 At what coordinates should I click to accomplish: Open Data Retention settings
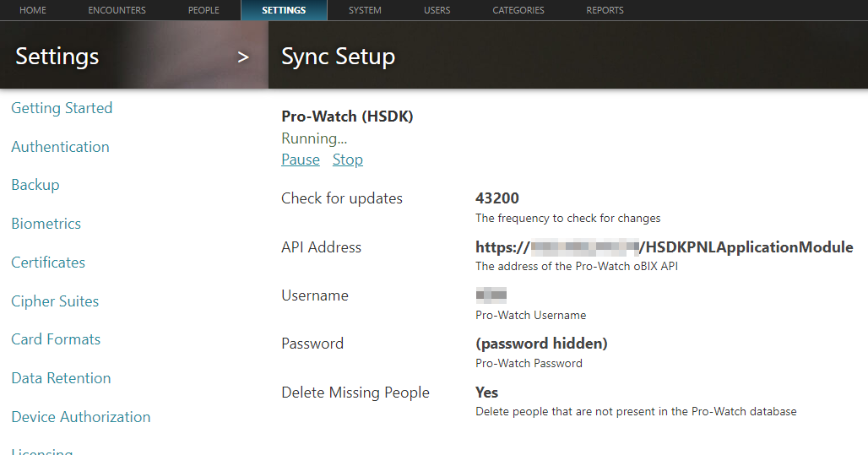coord(61,378)
